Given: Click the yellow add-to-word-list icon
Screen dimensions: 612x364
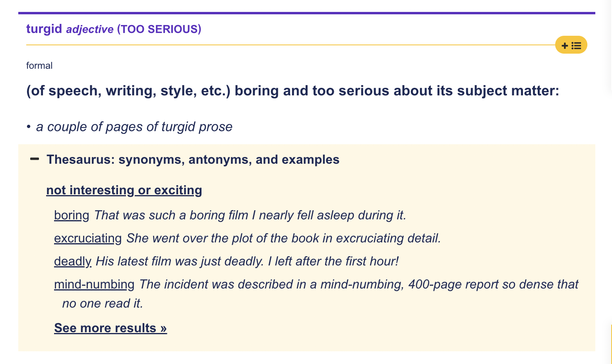Looking at the screenshot, I should 571,45.
